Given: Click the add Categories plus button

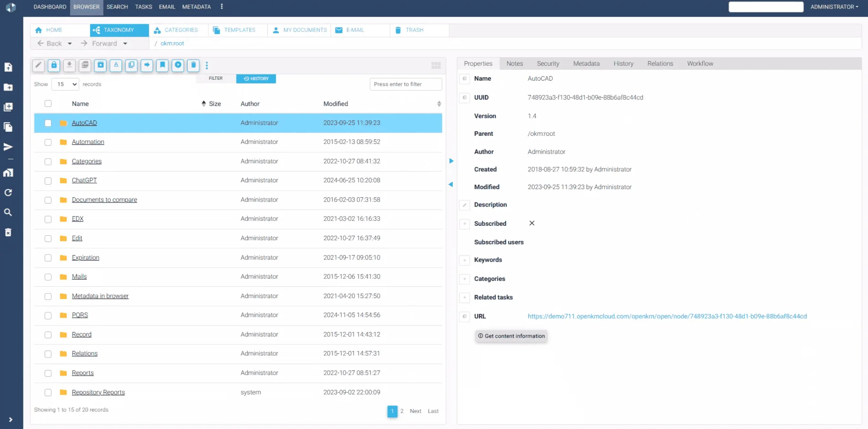Looking at the screenshot, I should [465, 279].
